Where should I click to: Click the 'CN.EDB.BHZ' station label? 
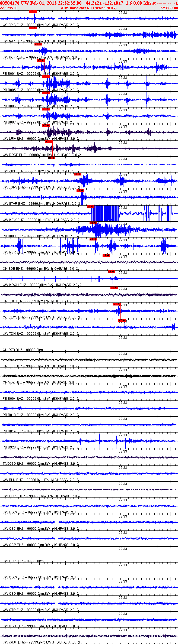point(13,269)
